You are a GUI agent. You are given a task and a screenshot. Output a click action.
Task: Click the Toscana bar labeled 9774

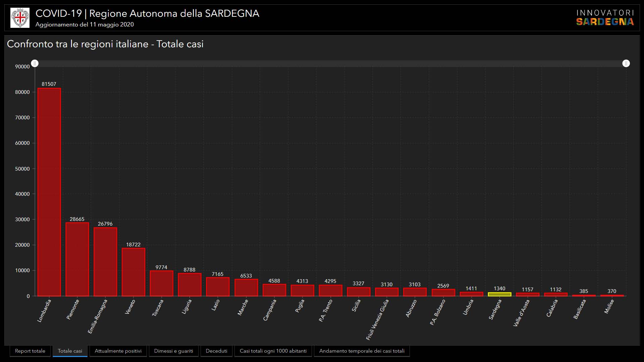(161, 283)
